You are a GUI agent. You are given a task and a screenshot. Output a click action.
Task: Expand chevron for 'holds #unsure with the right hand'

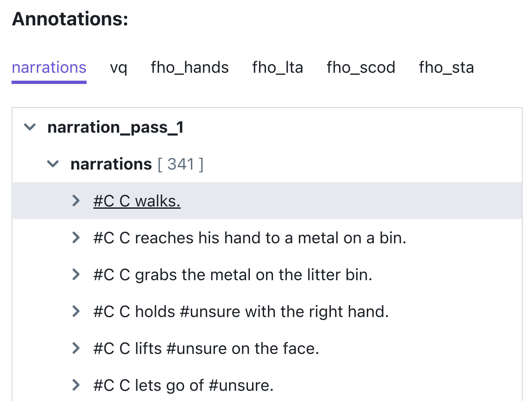point(76,311)
